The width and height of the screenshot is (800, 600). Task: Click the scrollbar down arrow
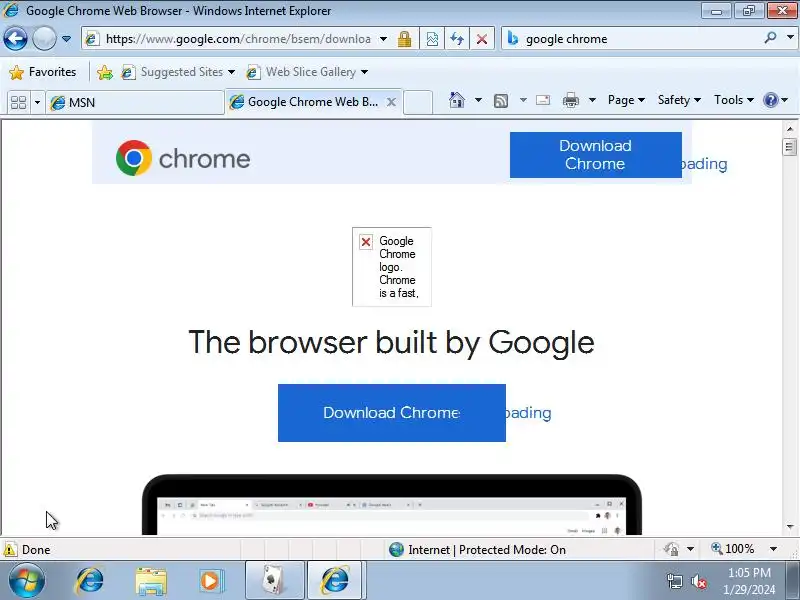(x=790, y=527)
